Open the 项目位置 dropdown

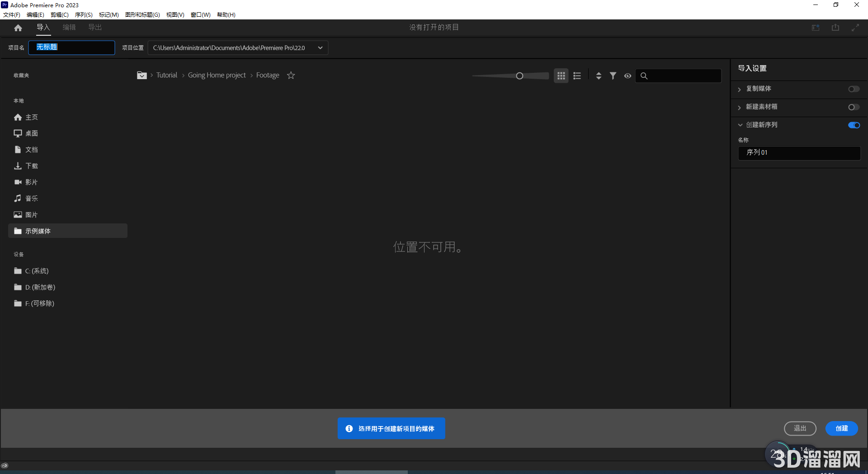pyautogui.click(x=320, y=47)
